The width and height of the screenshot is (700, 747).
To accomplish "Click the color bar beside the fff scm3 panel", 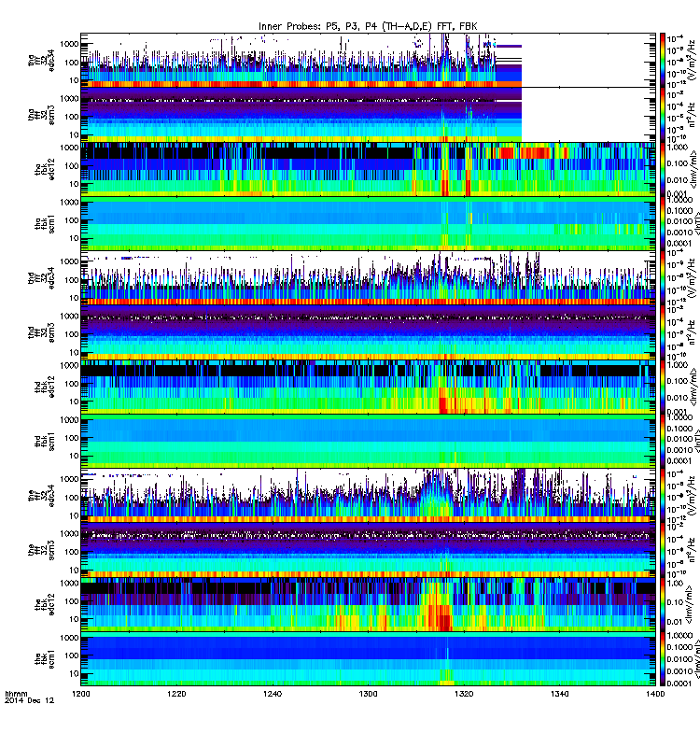I will [x=663, y=550].
